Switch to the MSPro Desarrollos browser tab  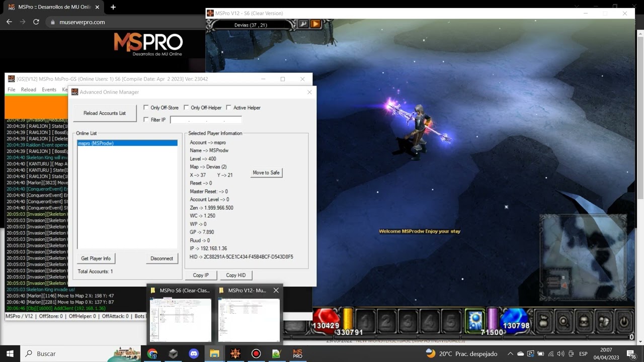53,7
